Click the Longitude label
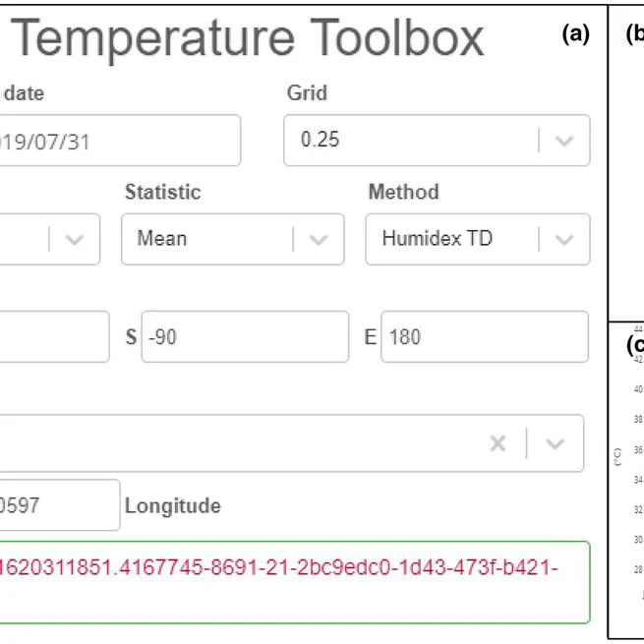This screenshot has height=644, width=644. pyautogui.click(x=172, y=506)
